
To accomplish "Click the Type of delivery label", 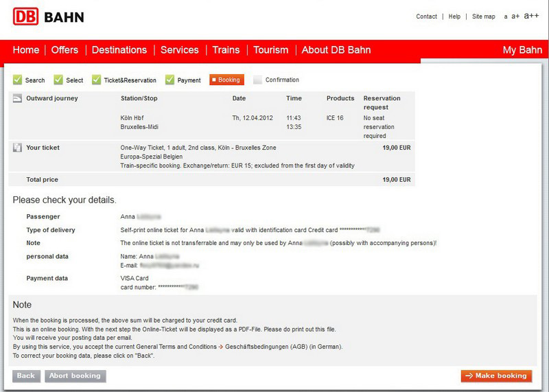I will click(x=51, y=230).
